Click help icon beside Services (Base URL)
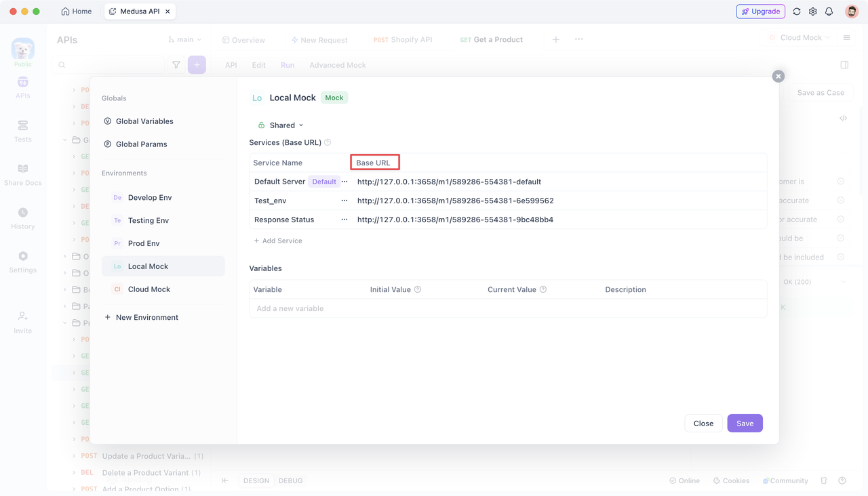The image size is (868, 496). (328, 142)
